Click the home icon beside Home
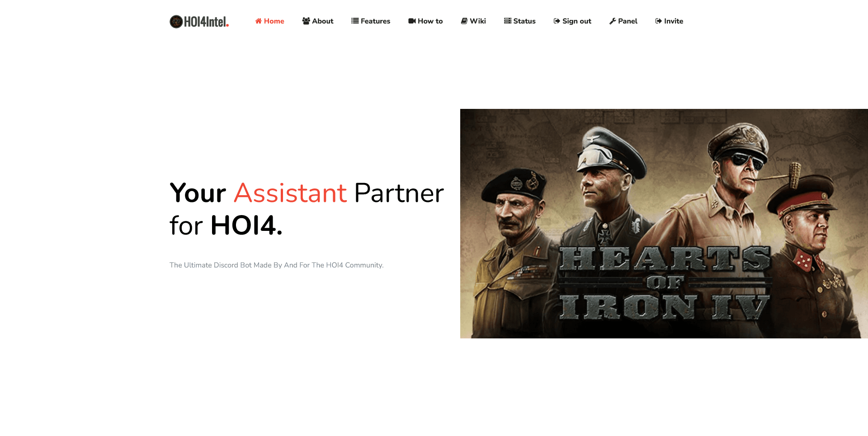Screen dimensions: 868x436 pyautogui.click(x=258, y=21)
